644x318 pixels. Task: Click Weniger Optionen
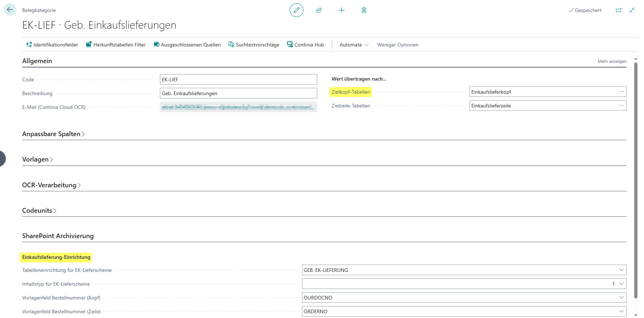(398, 45)
